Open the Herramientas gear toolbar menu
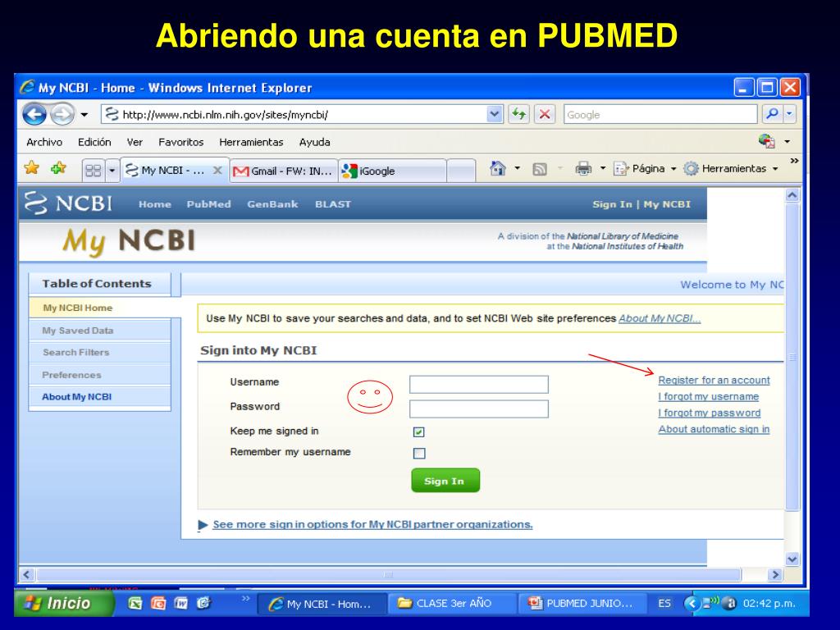This screenshot has height=630, width=840. pos(731,169)
